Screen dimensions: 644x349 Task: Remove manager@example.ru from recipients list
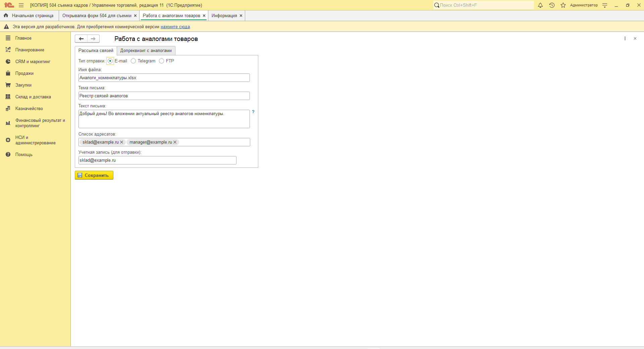click(175, 142)
